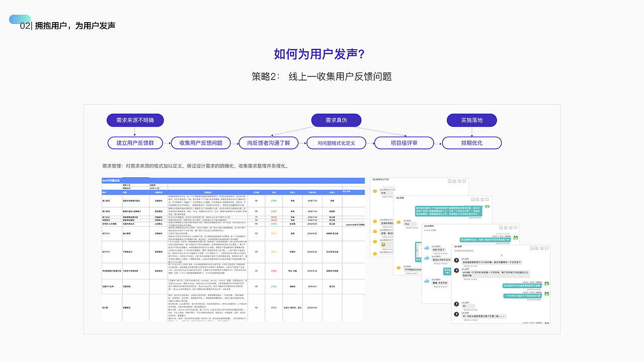The height and width of the screenshot is (362, 644).
Task: Select the 对问题格式化定义 step
Action: coord(336,143)
